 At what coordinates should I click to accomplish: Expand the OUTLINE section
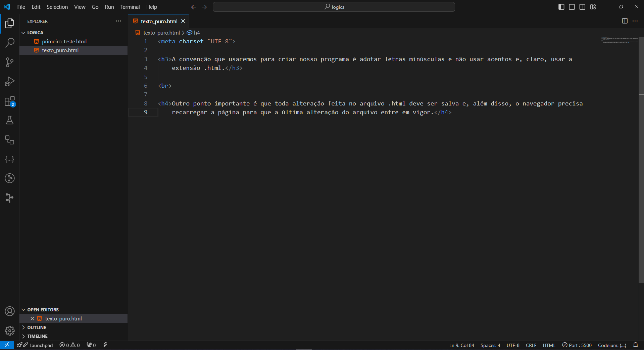[x=73, y=327]
